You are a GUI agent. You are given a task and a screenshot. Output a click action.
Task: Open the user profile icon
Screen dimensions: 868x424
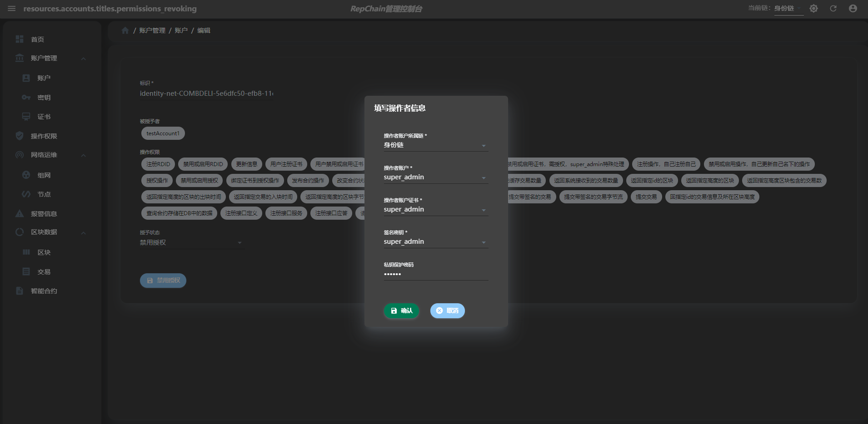[853, 9]
